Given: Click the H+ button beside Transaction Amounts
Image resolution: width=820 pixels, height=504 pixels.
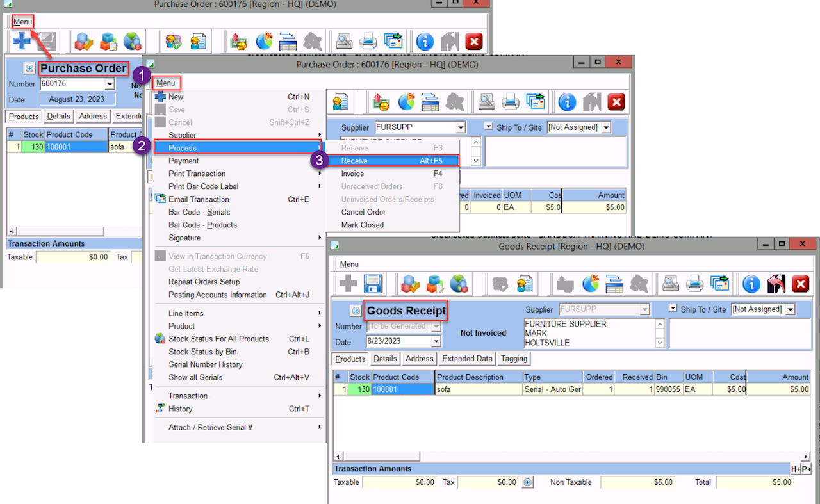Looking at the screenshot, I should pyautogui.click(x=795, y=469).
